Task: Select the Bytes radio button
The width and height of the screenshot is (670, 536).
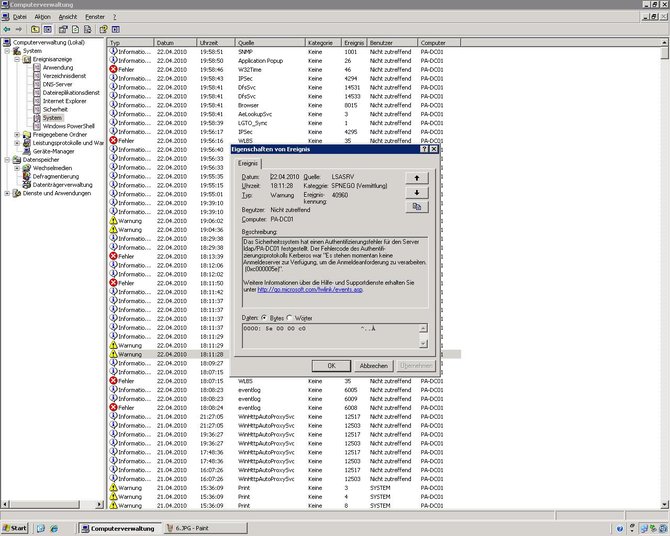Action: pyautogui.click(x=264, y=318)
